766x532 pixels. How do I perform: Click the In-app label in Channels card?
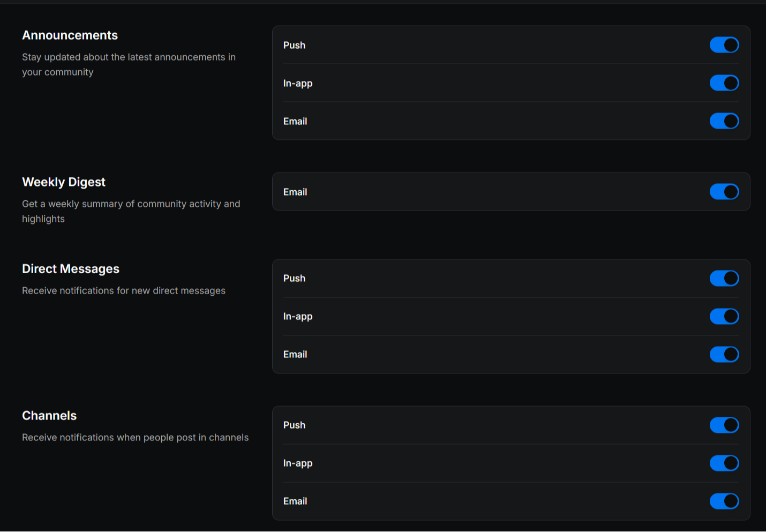tap(298, 463)
